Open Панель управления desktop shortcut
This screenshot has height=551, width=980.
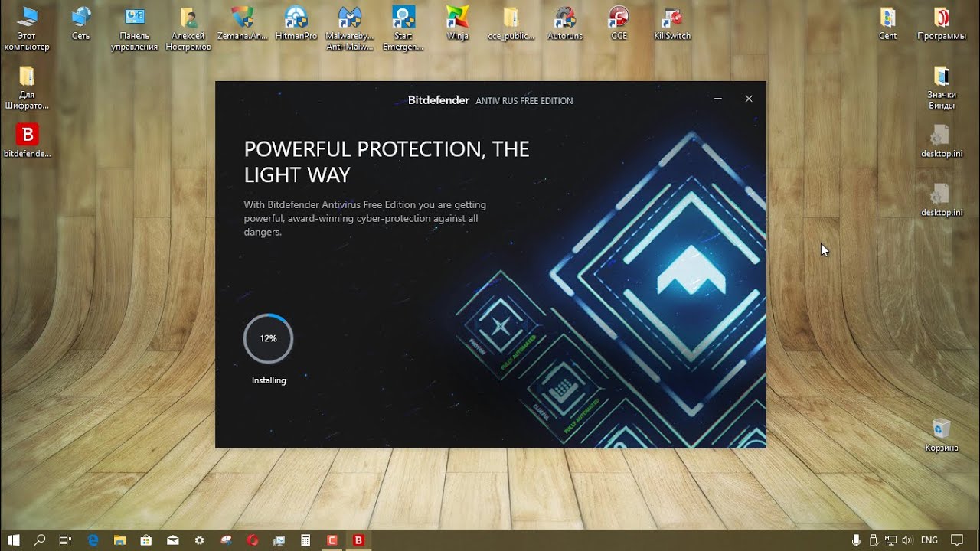[134, 28]
